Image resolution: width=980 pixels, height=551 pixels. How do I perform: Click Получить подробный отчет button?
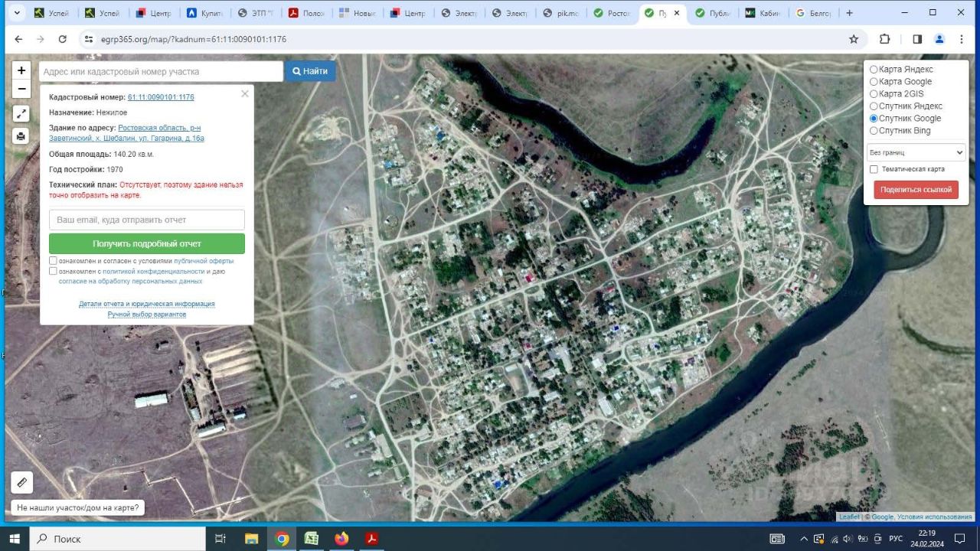147,244
